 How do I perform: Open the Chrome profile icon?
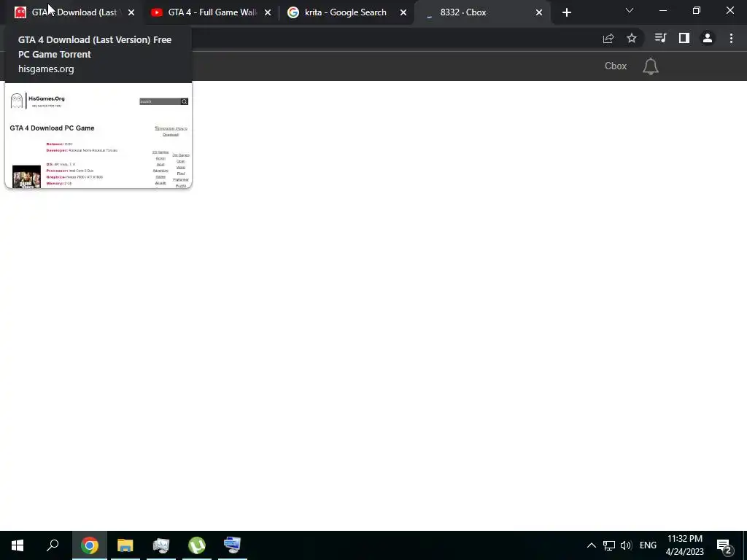click(708, 38)
